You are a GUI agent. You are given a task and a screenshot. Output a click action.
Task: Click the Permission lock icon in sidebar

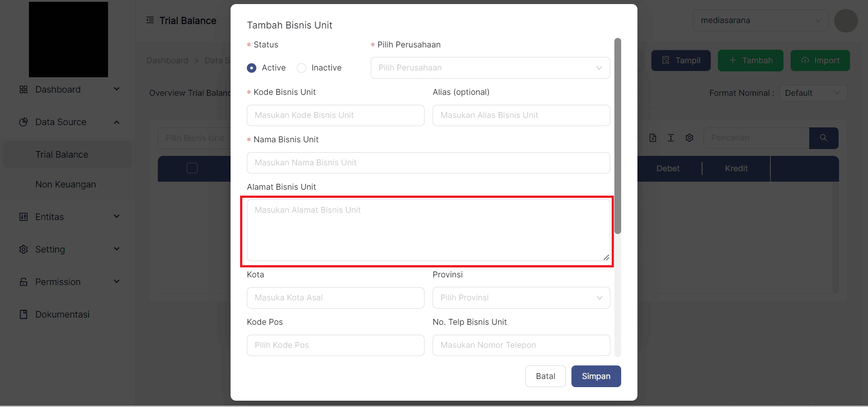tap(24, 282)
